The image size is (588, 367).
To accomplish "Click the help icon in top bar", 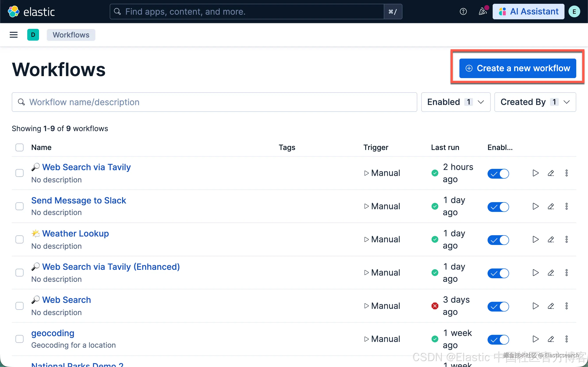I will click(463, 11).
